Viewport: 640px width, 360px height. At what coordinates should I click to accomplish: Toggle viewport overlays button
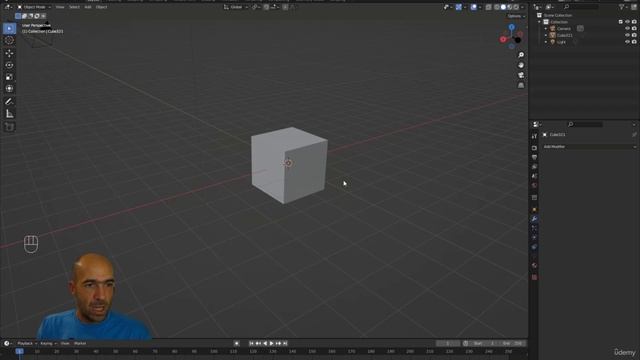pyautogui.click(x=473, y=7)
